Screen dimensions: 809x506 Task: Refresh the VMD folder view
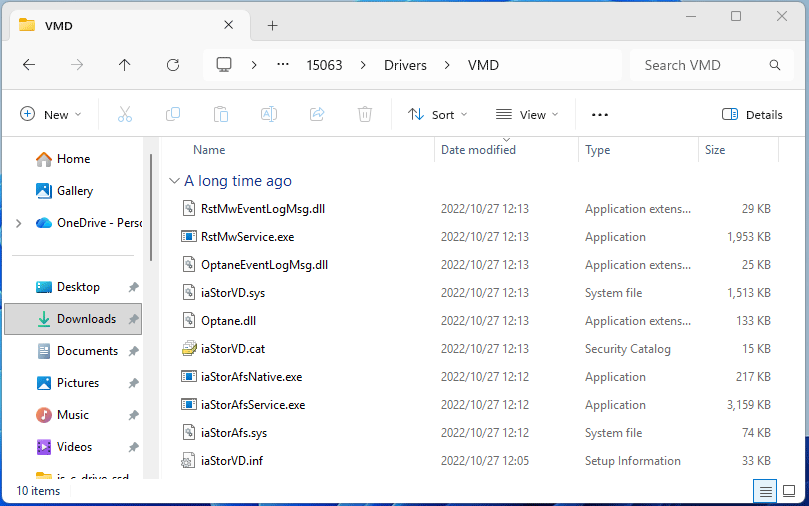(173, 65)
